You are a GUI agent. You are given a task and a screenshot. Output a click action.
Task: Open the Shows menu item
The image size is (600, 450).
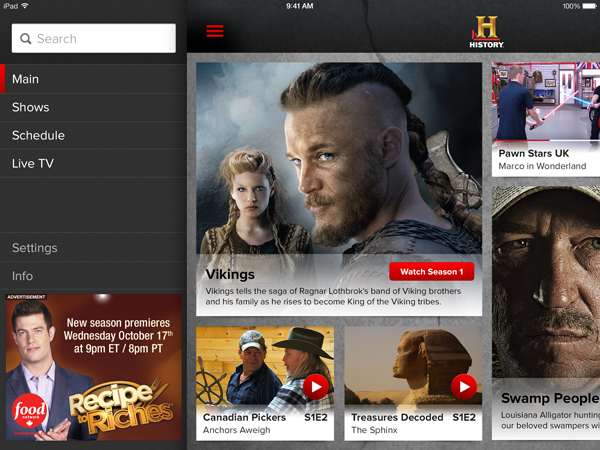click(x=93, y=107)
